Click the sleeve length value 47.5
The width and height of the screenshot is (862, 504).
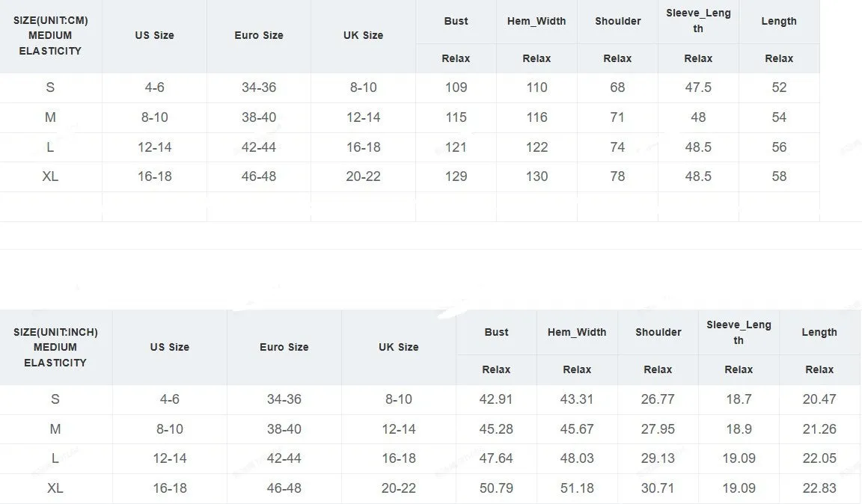(698, 87)
